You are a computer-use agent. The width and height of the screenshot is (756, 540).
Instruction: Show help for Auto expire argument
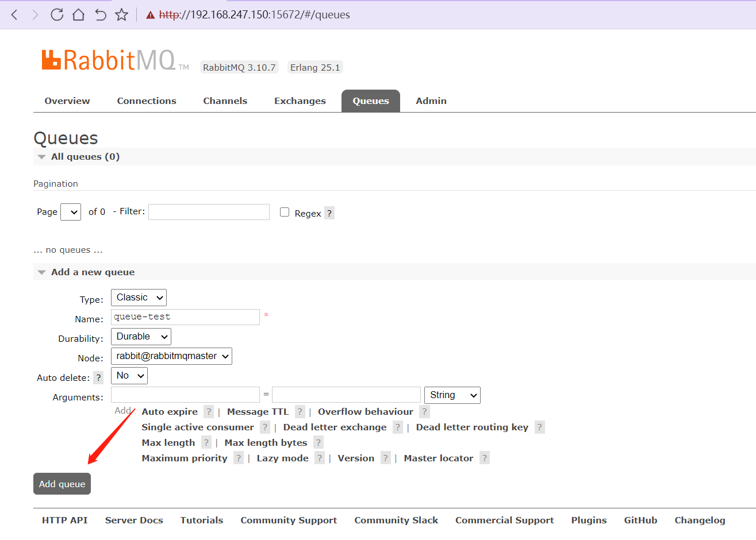tap(209, 412)
